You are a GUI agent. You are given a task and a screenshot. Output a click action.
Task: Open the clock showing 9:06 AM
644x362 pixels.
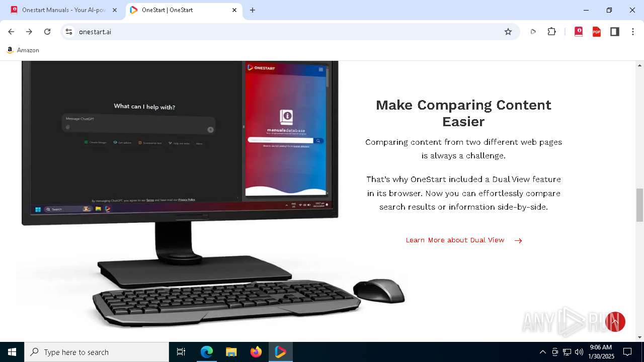(601, 352)
